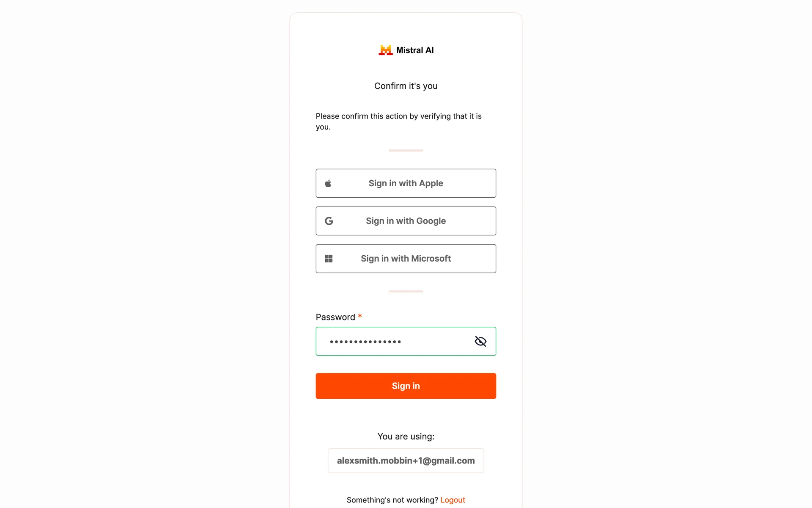The width and height of the screenshot is (812, 508).
Task: Show the password with the eye icon
Action: 480,341
